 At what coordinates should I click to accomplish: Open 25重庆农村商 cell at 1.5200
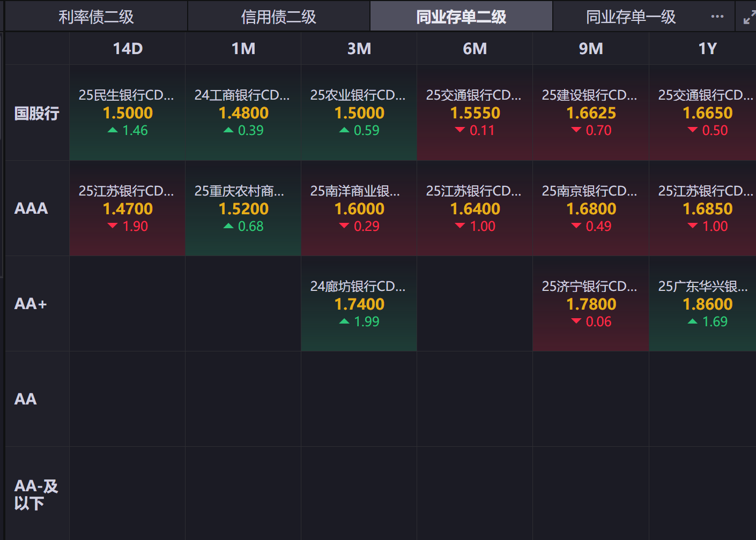tap(243, 208)
